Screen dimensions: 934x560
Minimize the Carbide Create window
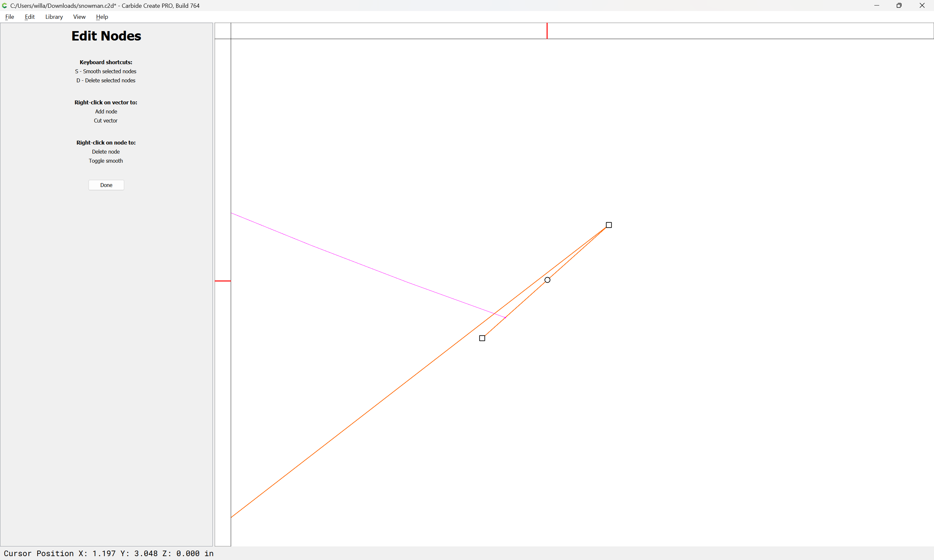pyautogui.click(x=877, y=6)
